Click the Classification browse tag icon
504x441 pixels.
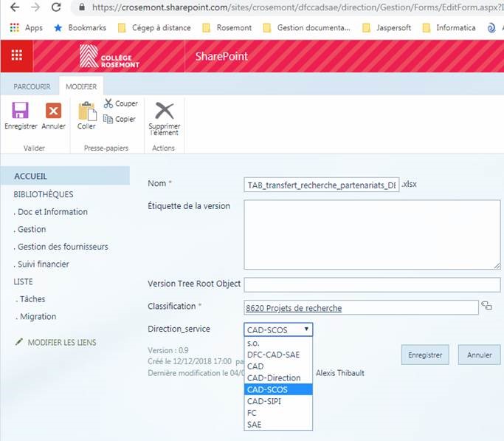pyautogui.click(x=486, y=306)
